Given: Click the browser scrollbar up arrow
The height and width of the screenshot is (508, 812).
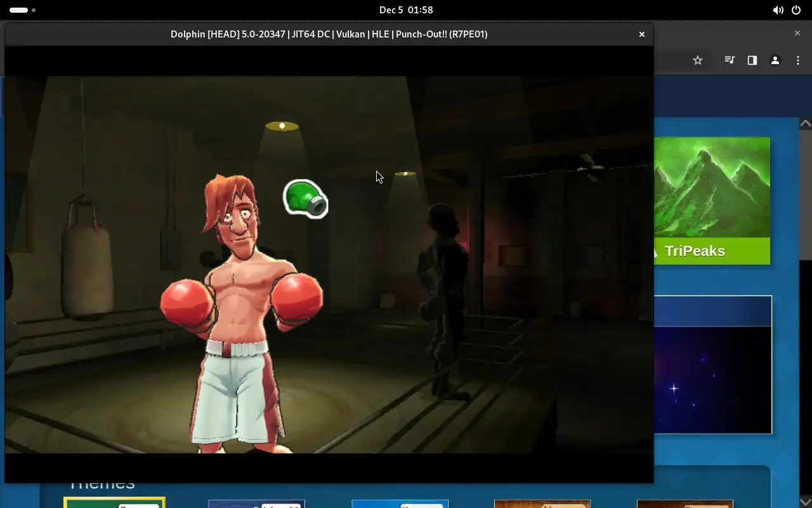Looking at the screenshot, I should pyautogui.click(x=806, y=124).
